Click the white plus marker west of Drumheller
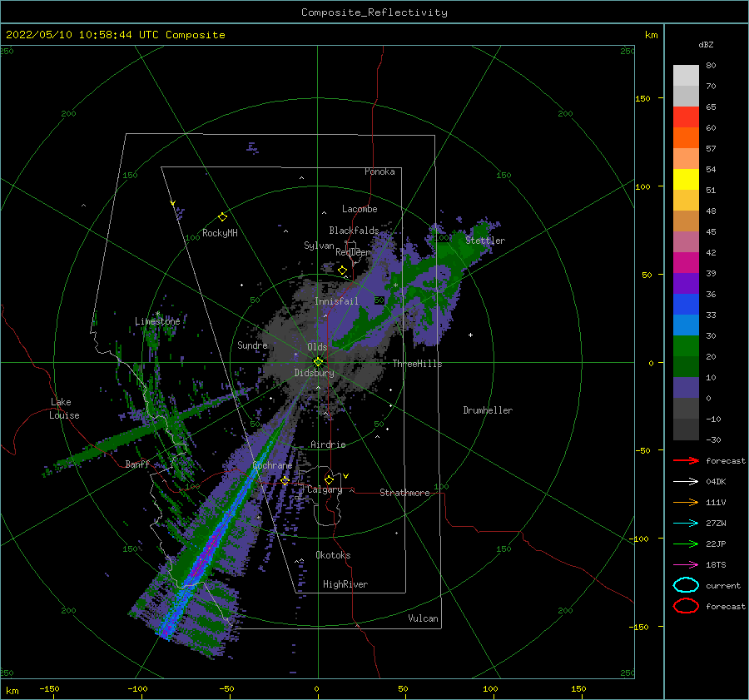 tap(470, 335)
